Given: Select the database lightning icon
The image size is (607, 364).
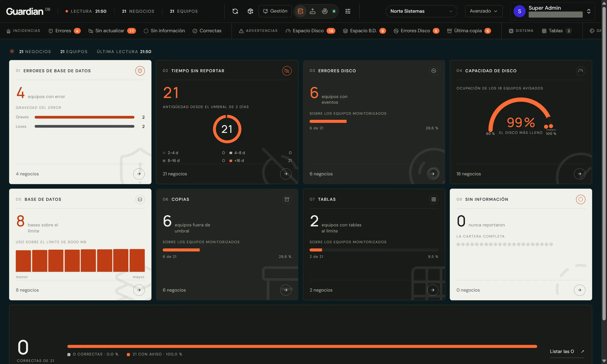Looking at the screenshot, I should [300, 11].
